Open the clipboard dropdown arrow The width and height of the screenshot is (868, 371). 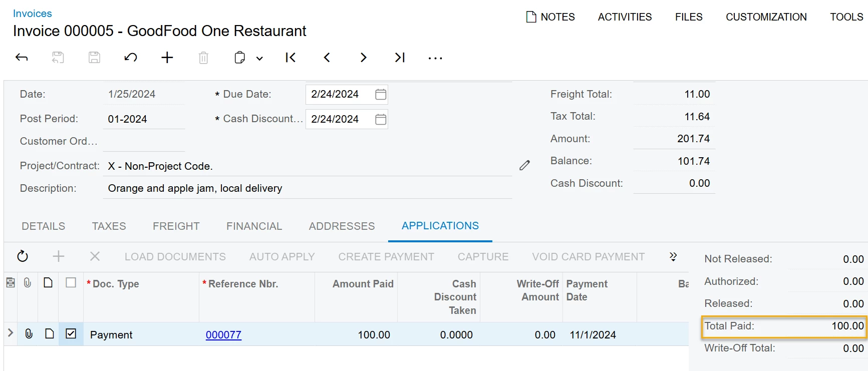[x=259, y=59]
